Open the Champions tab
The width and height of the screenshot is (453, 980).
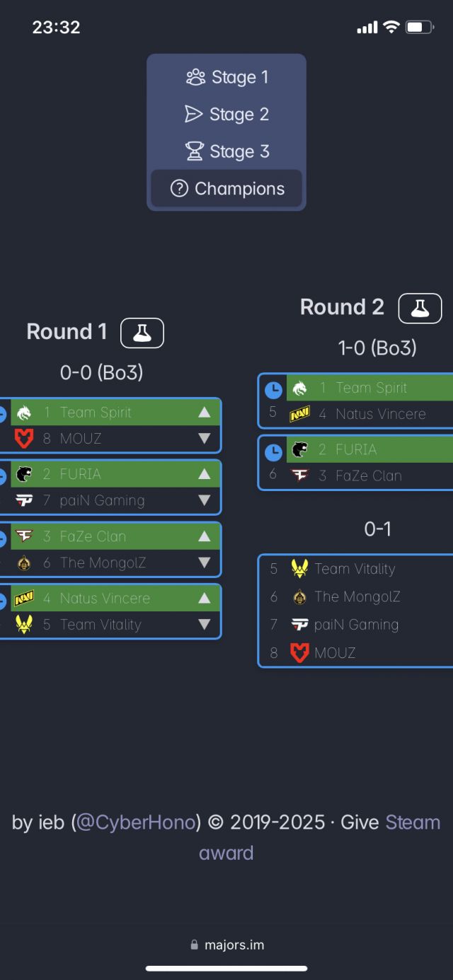coord(226,189)
